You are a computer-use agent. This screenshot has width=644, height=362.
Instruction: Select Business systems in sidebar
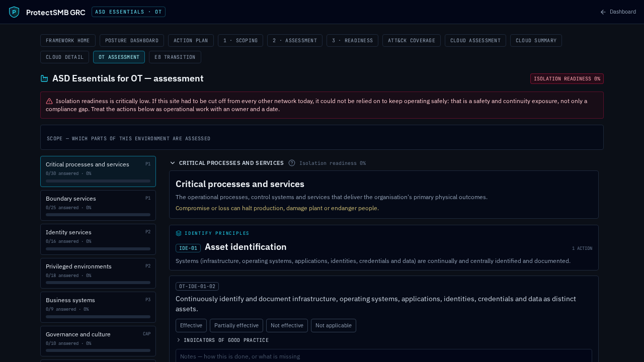[98, 307]
